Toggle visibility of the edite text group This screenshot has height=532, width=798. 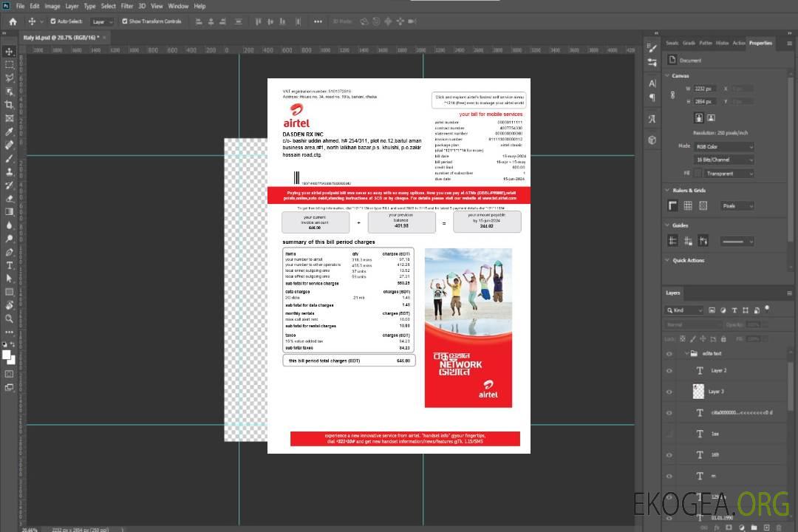[669, 354]
